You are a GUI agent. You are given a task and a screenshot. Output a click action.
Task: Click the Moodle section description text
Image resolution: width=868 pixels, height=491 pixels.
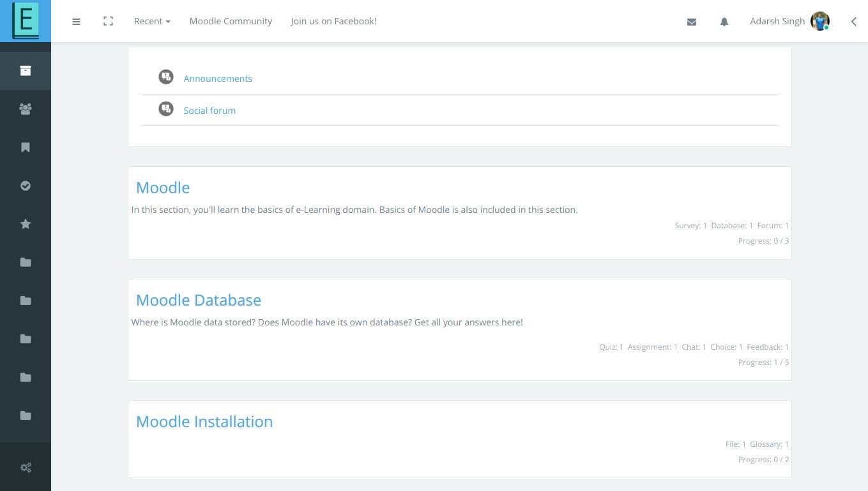point(354,210)
